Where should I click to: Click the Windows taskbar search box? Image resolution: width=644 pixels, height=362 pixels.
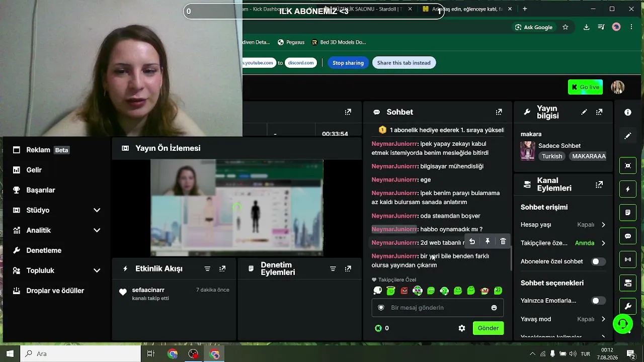80,353
